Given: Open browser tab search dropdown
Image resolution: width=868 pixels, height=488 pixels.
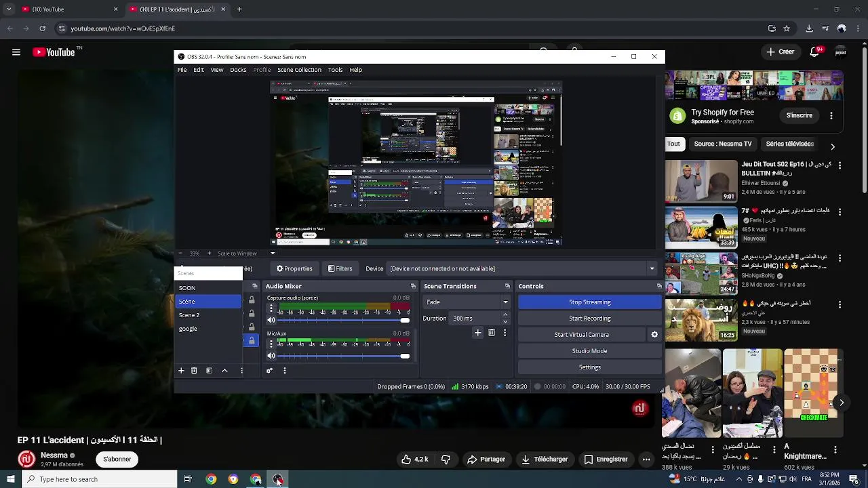Looking at the screenshot, I should coord(9,9).
